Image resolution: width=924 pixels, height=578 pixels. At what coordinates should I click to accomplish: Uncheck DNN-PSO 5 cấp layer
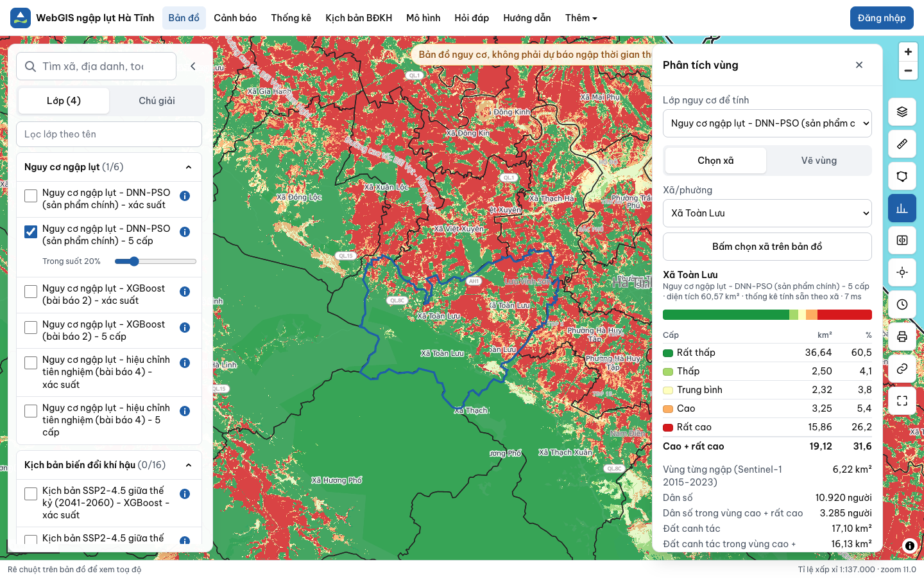[31, 232]
